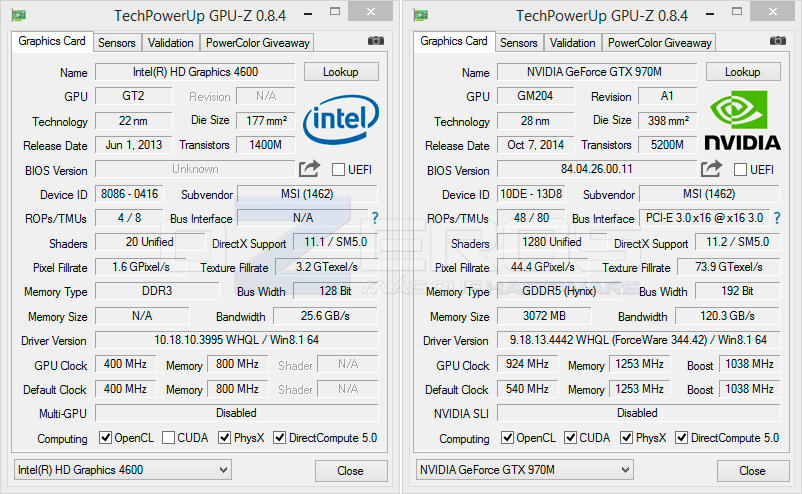Click the Intel logo
Image resolution: width=802 pixels, height=494 pixels.
(x=341, y=120)
